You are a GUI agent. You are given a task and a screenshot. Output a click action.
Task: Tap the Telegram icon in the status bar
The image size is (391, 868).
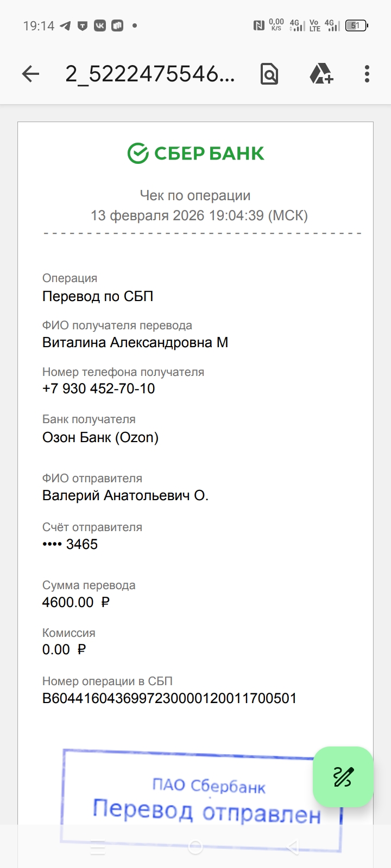click(x=66, y=25)
